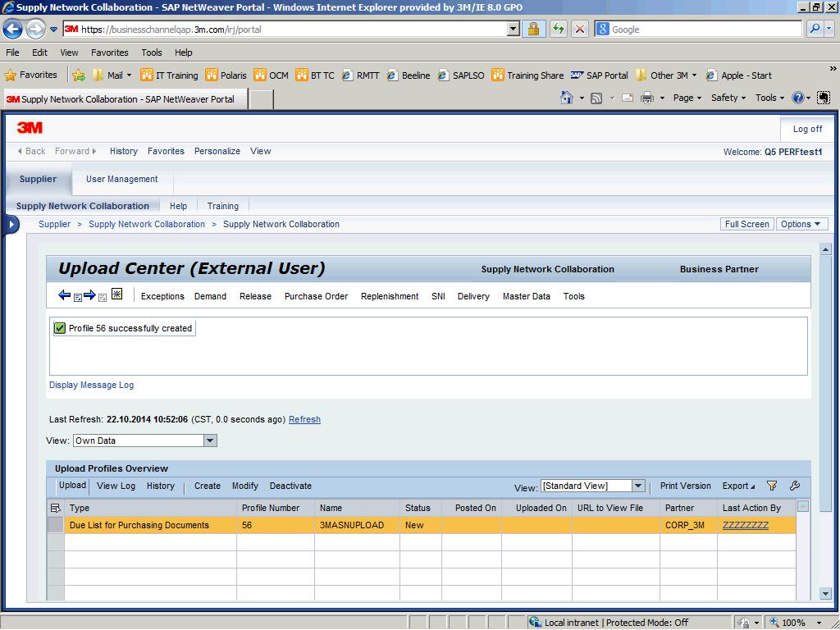This screenshot has height=630, width=840.
Task: Click the Log off button
Action: [x=807, y=129]
